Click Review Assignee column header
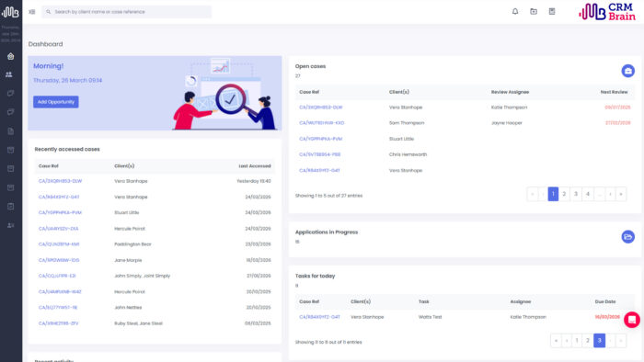The height and width of the screenshot is (362, 644). [510, 92]
